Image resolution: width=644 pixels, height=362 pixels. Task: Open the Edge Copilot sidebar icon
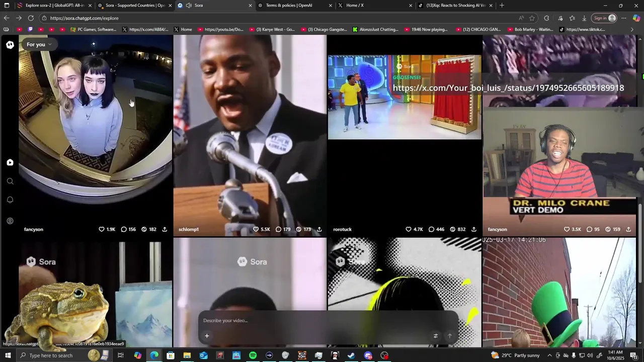[x=636, y=18]
